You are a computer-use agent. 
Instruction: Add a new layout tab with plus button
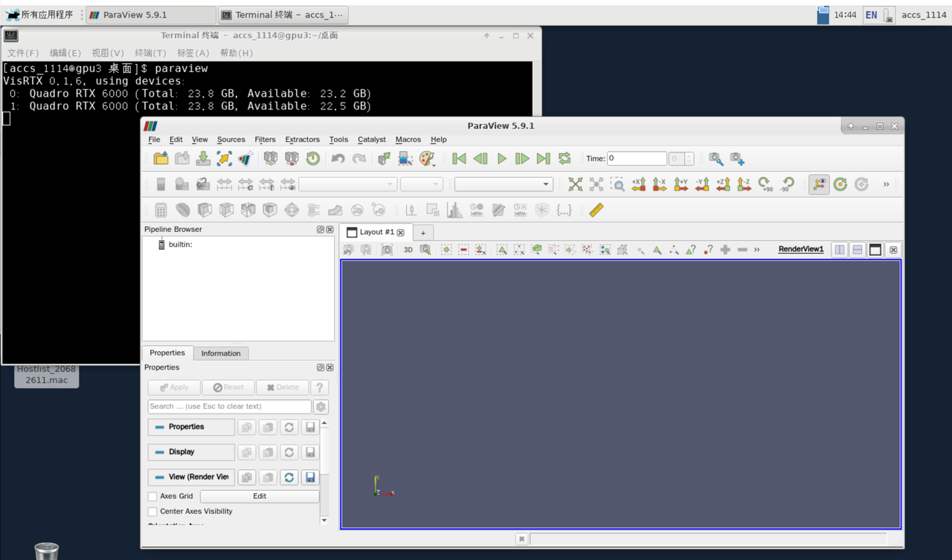click(422, 233)
